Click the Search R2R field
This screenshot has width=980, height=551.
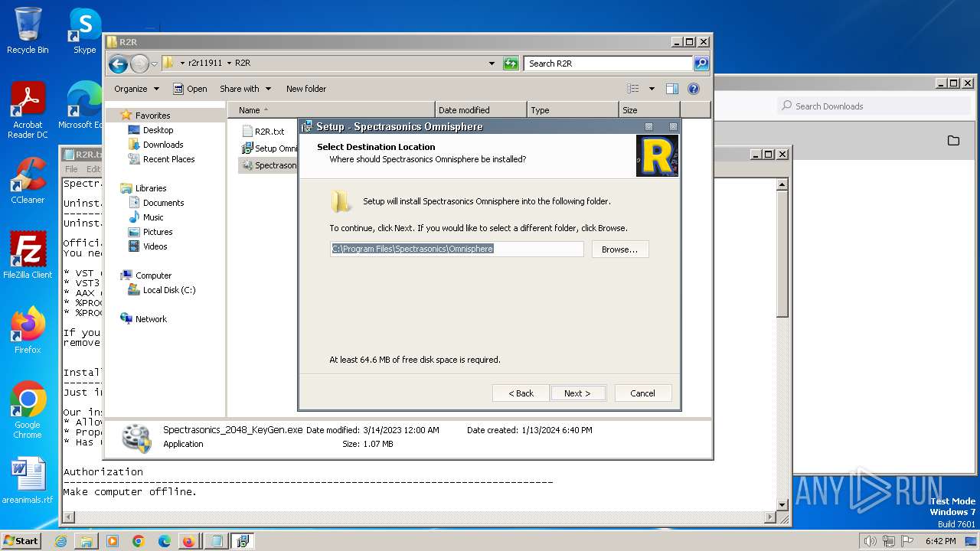[609, 64]
